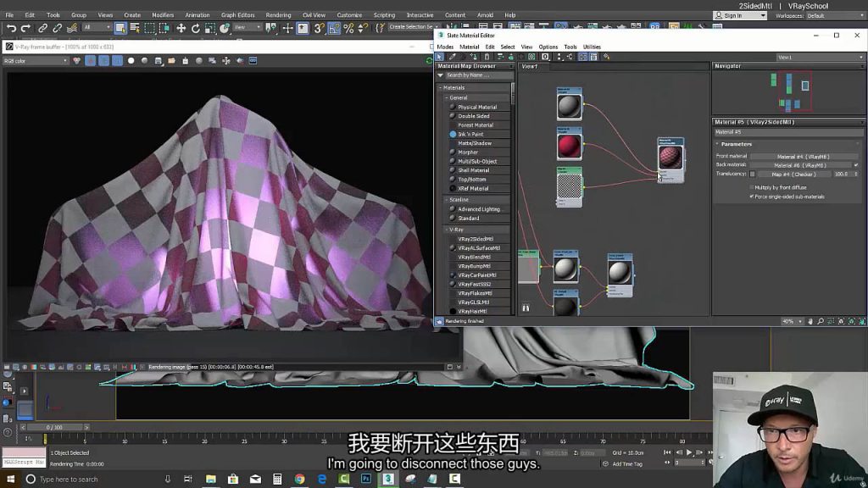This screenshot has height=488, width=868.
Task: Adjust the Translucency 100.0 spinner
Action: [856, 175]
